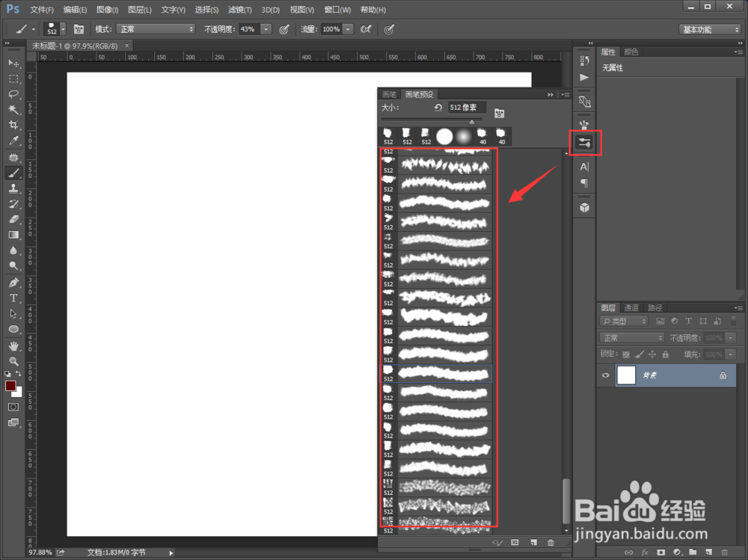Select the Crop tool
Screen dimensions: 748x560
point(13,125)
